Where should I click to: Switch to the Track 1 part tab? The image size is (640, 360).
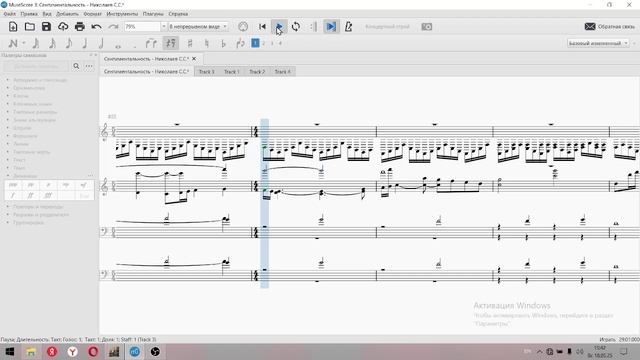point(231,72)
